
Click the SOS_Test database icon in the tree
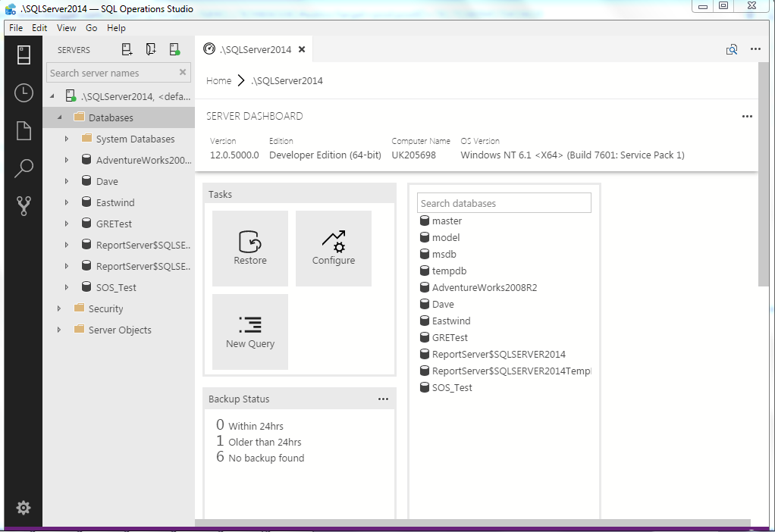[x=86, y=287]
